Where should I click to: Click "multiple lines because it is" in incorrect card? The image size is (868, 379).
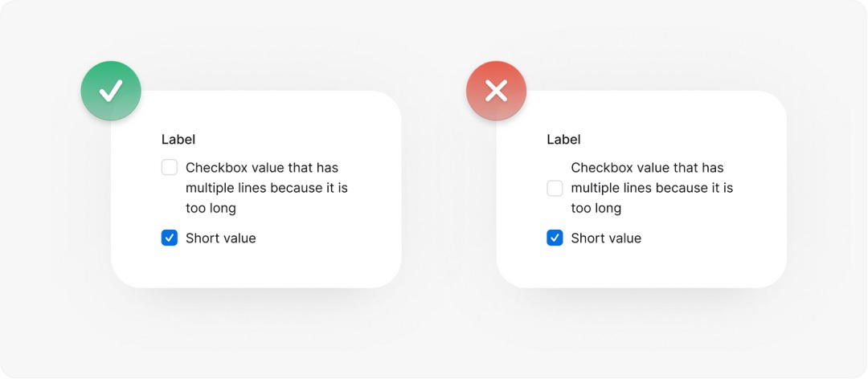652,188
